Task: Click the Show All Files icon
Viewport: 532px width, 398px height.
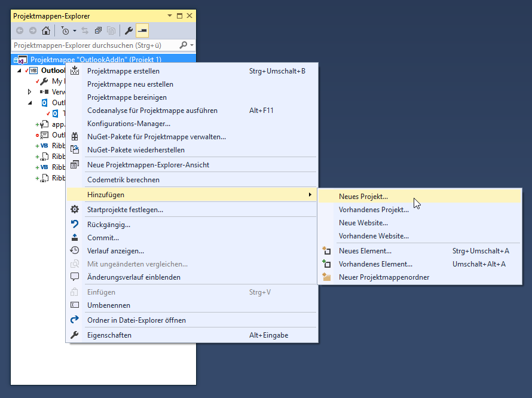Action: pyautogui.click(x=111, y=31)
